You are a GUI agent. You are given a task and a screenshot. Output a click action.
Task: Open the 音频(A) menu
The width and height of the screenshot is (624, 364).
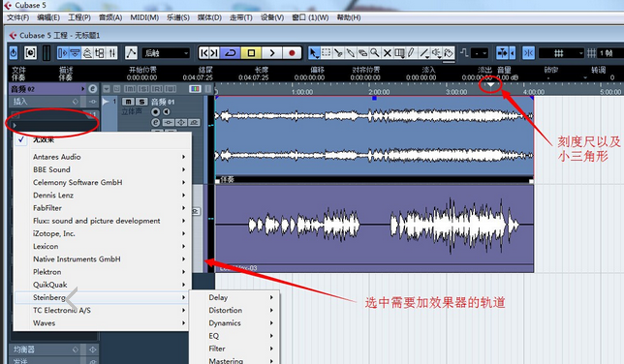point(110,17)
